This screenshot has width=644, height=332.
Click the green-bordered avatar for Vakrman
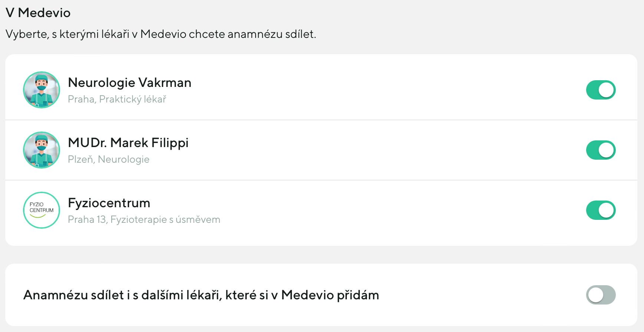pyautogui.click(x=42, y=90)
